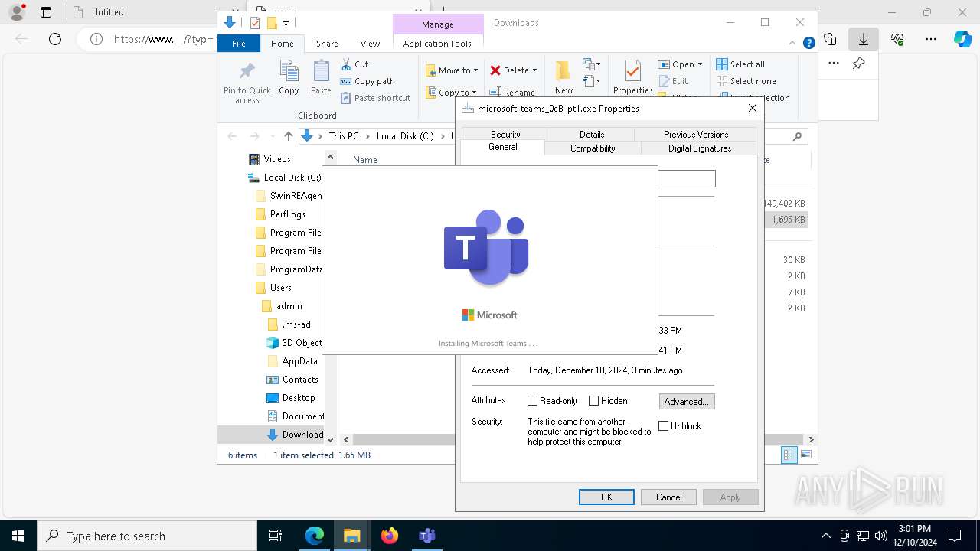Switch to the View ribbon tab

[x=370, y=44]
